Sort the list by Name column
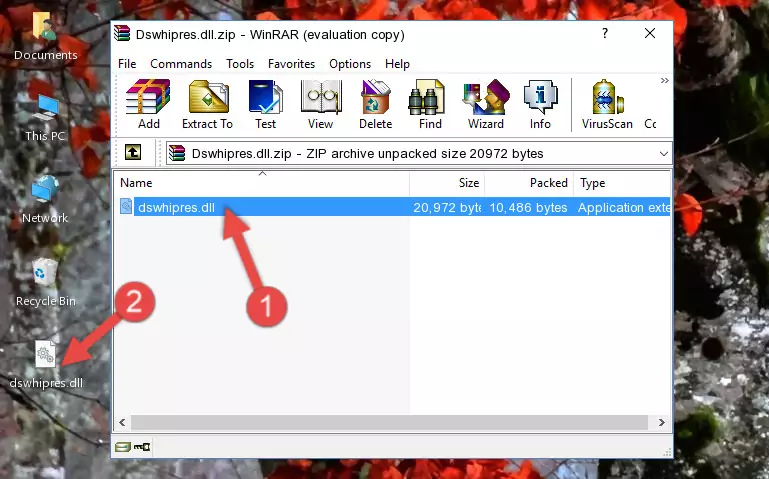 262,183
